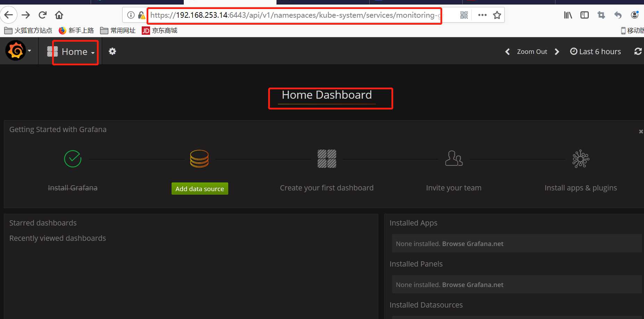644x319 pixels.
Task: Open 京东商城 bookmark
Action: click(160, 31)
